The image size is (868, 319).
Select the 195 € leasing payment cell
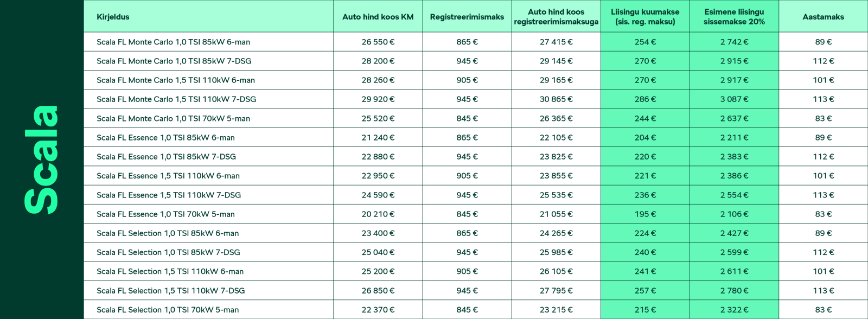pos(645,214)
